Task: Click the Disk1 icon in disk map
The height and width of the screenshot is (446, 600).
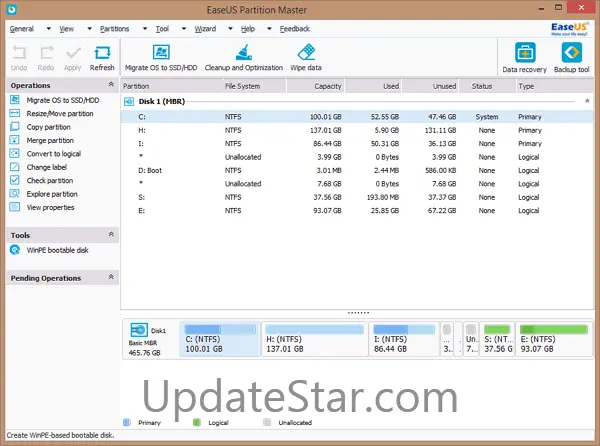Action: click(139, 330)
